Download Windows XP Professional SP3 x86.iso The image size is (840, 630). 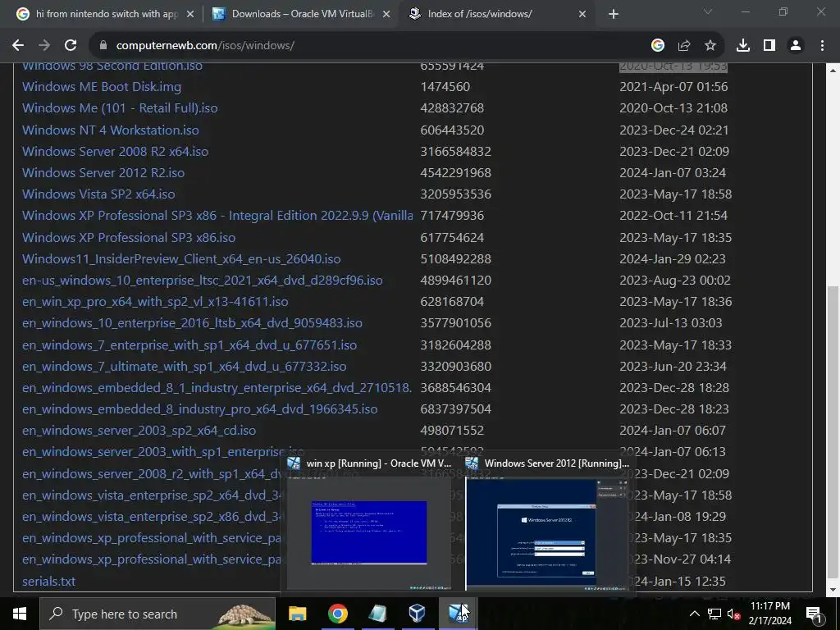[129, 237]
